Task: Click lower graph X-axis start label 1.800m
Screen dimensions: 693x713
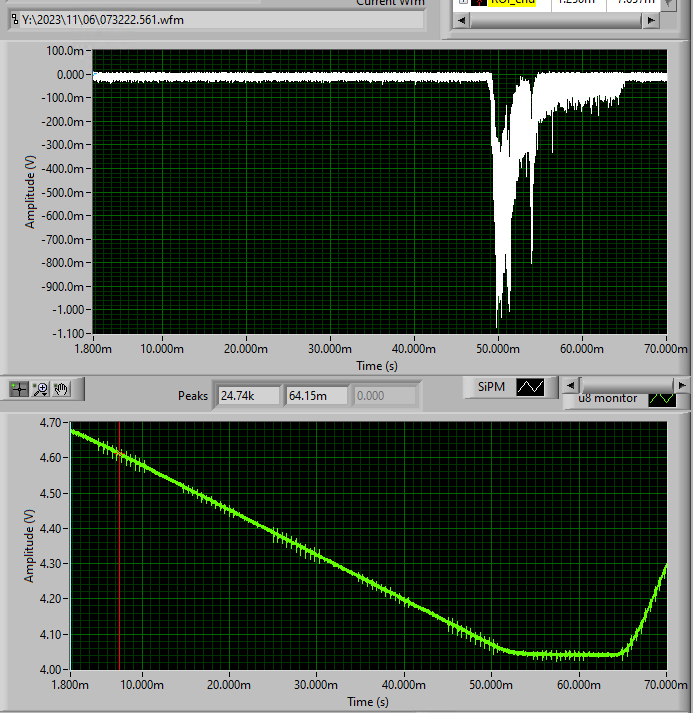Action: 70,684
